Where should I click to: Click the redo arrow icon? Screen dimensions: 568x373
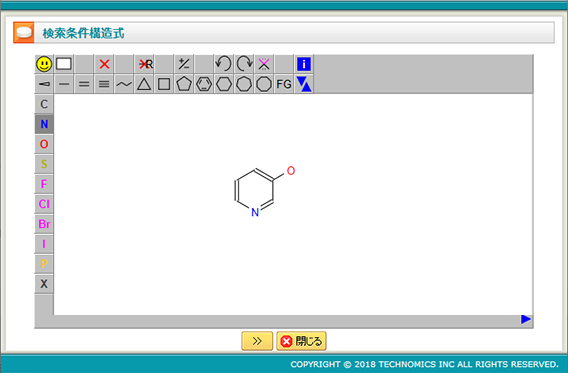pyautogui.click(x=244, y=64)
